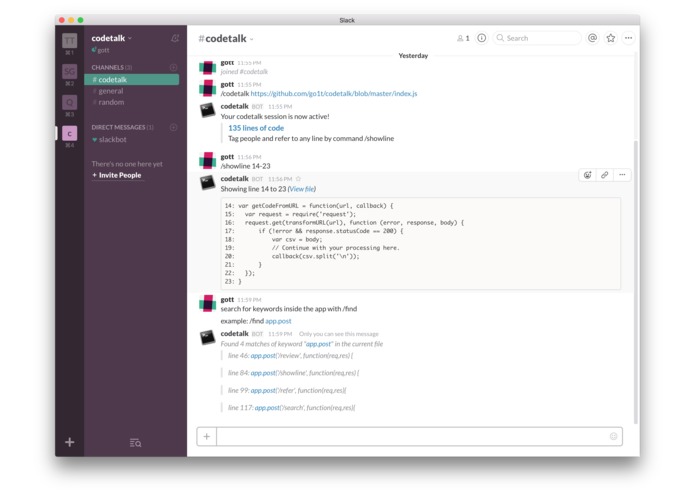Open app.post match on line 117
Image resolution: width=695 pixels, height=494 pixels.
[267, 408]
